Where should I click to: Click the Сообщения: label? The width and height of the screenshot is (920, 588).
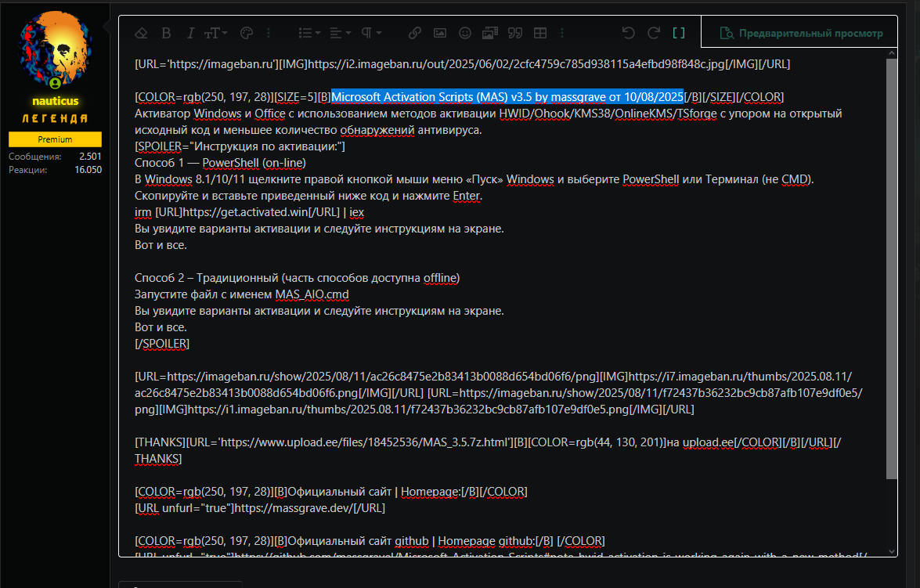click(x=35, y=157)
